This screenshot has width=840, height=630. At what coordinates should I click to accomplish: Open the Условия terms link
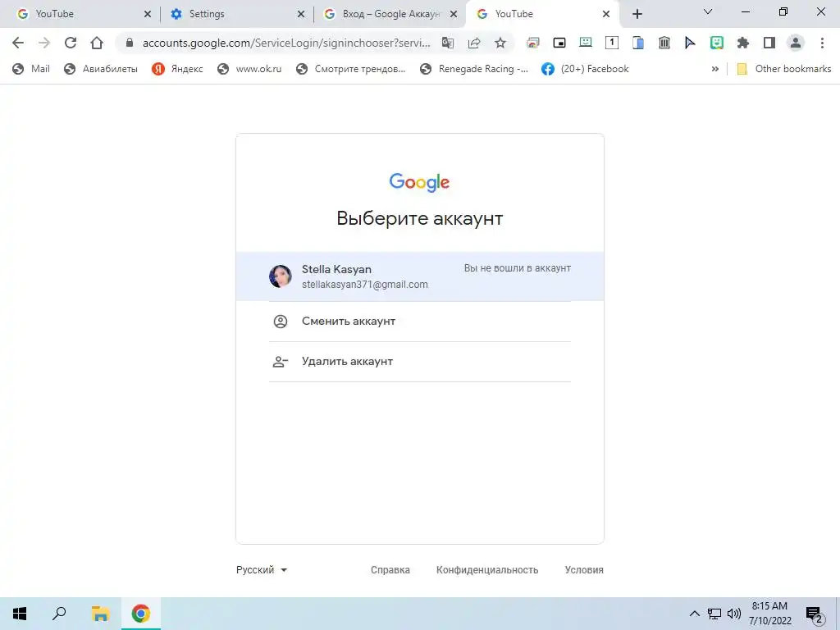(x=584, y=570)
